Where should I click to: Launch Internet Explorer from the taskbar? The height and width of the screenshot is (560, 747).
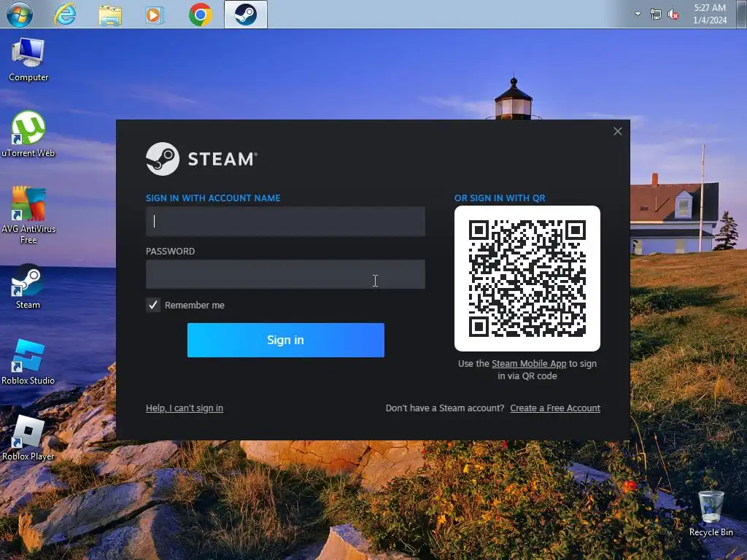click(65, 15)
